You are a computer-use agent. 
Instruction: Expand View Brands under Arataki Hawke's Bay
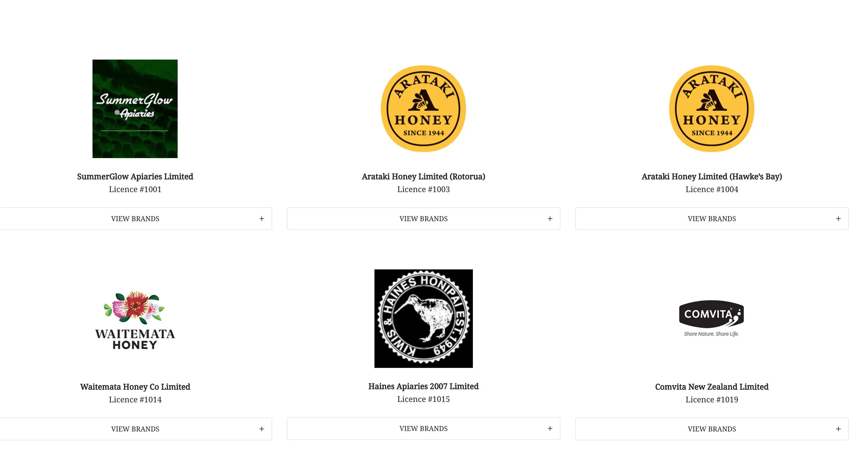coord(712,219)
